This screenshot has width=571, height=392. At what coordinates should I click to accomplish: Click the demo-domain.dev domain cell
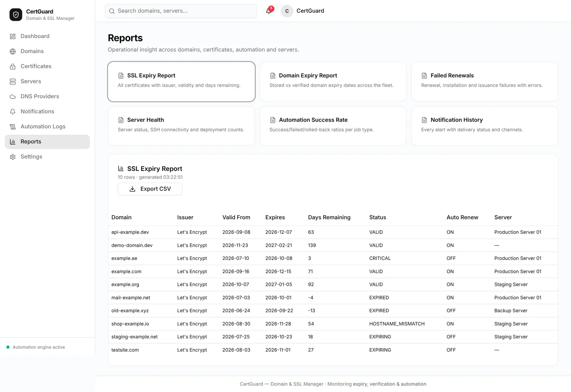[132, 245]
